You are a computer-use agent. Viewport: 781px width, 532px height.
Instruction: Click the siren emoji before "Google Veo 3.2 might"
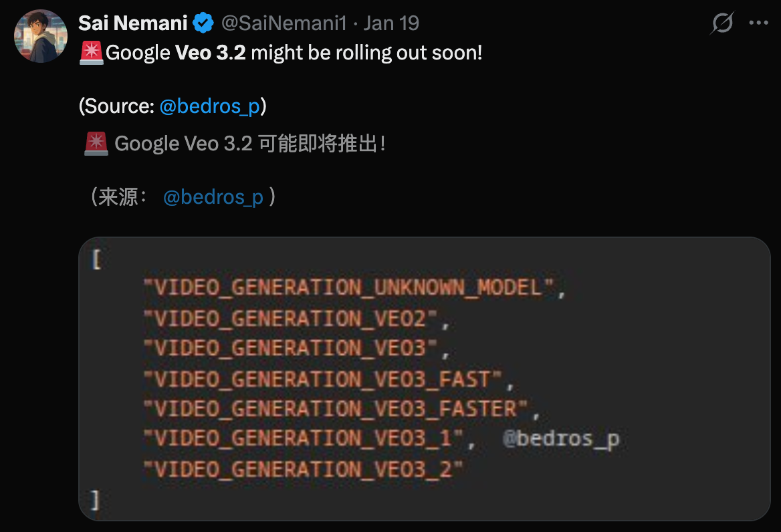click(91, 53)
